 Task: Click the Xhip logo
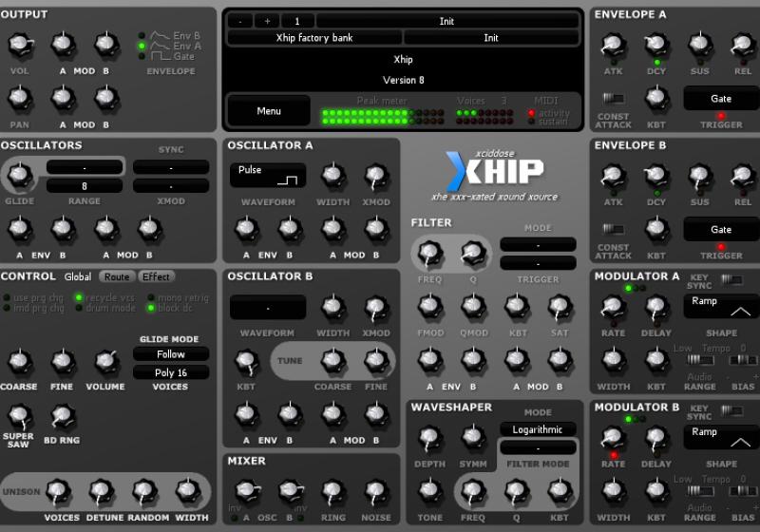[496, 170]
